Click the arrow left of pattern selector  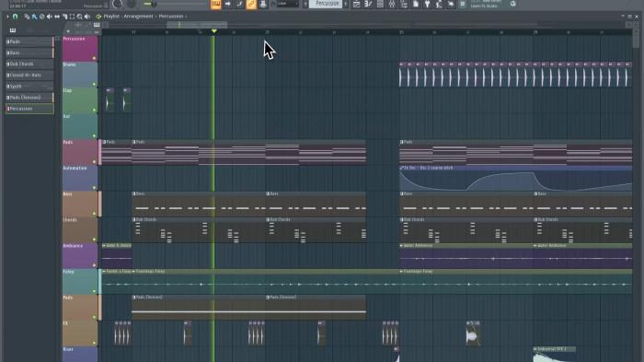click(x=305, y=4)
